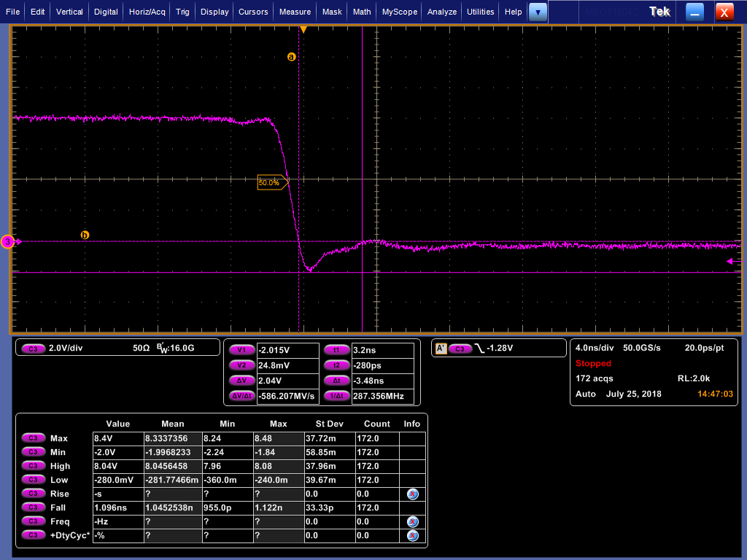Click the V1 cursor readout badge

coord(241,350)
